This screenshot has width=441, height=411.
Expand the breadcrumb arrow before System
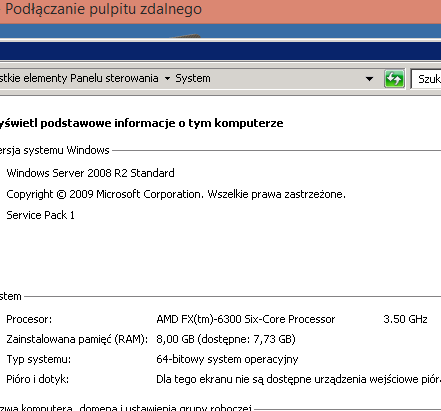click(167, 79)
